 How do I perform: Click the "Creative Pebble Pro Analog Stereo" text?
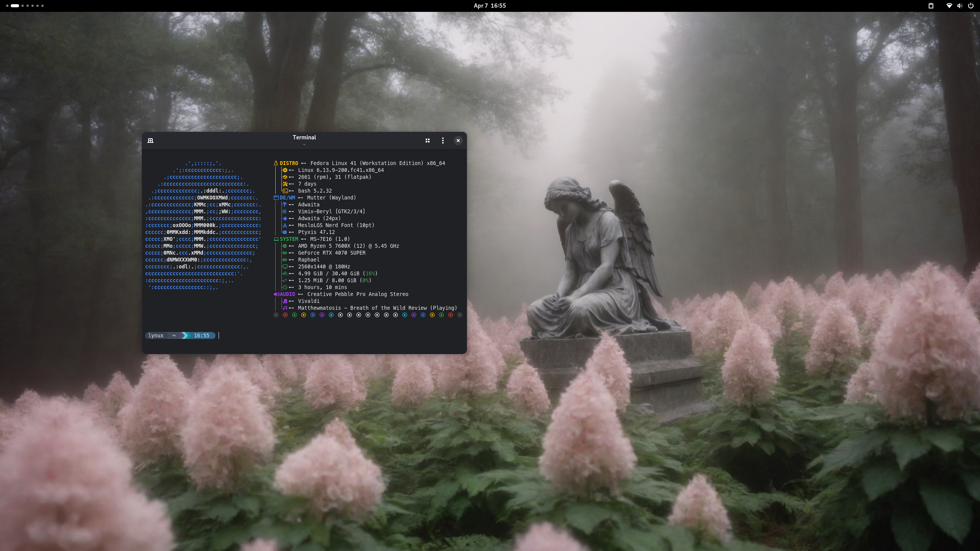click(x=358, y=294)
